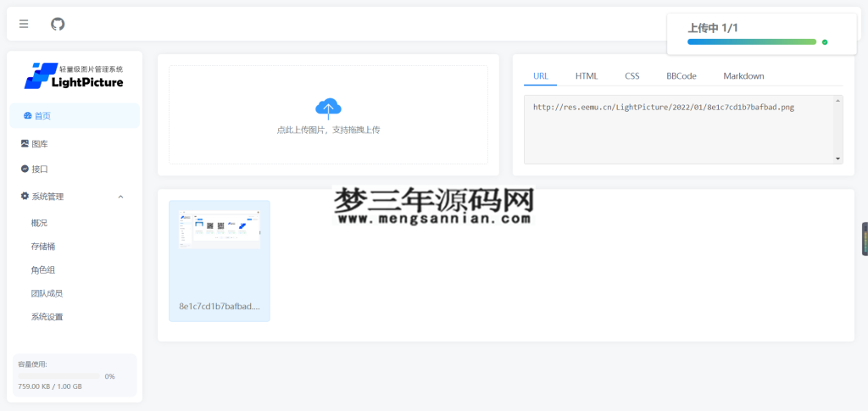Collapse the 系统管理 submenu chevron

tap(120, 197)
